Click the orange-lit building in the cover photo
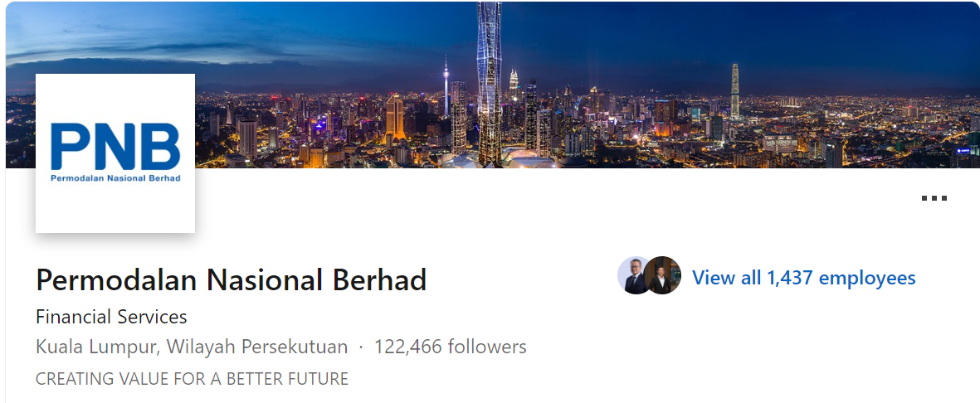 394,119
